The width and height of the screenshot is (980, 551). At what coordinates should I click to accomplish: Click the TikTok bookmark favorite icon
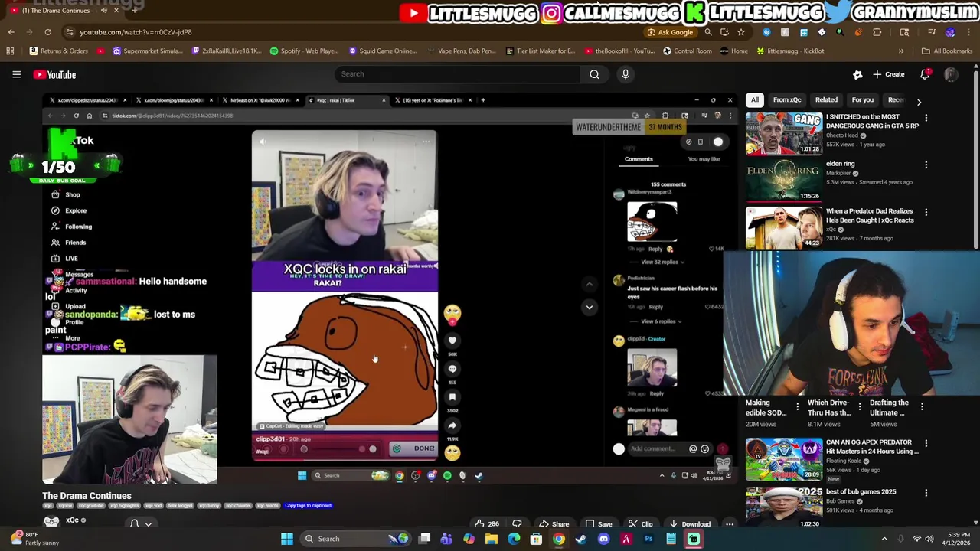pos(452,397)
